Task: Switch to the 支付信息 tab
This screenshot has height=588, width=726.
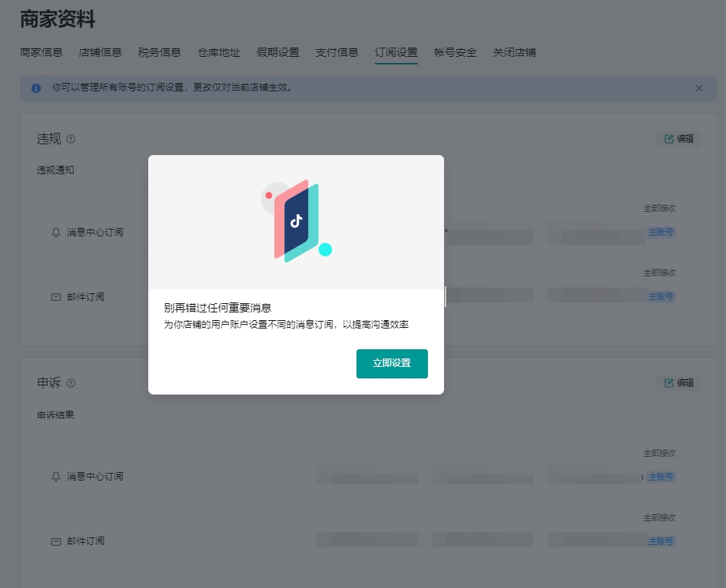Action: pyautogui.click(x=337, y=53)
